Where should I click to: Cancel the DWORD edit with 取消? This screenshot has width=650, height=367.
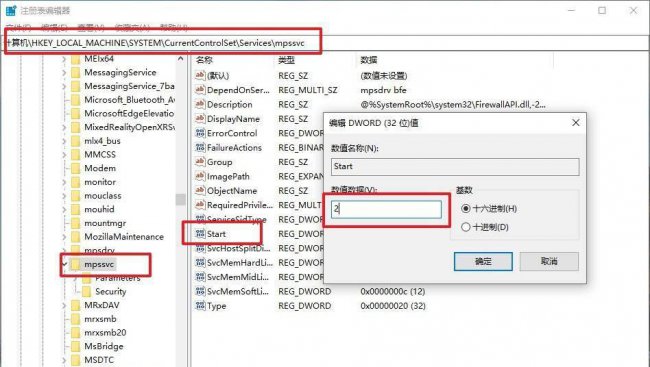(549, 261)
